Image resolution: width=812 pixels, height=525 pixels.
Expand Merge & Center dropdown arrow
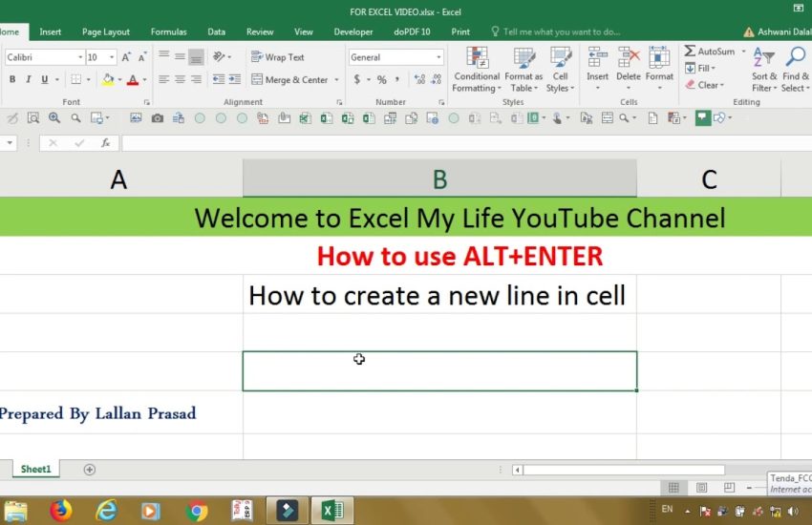(336, 79)
